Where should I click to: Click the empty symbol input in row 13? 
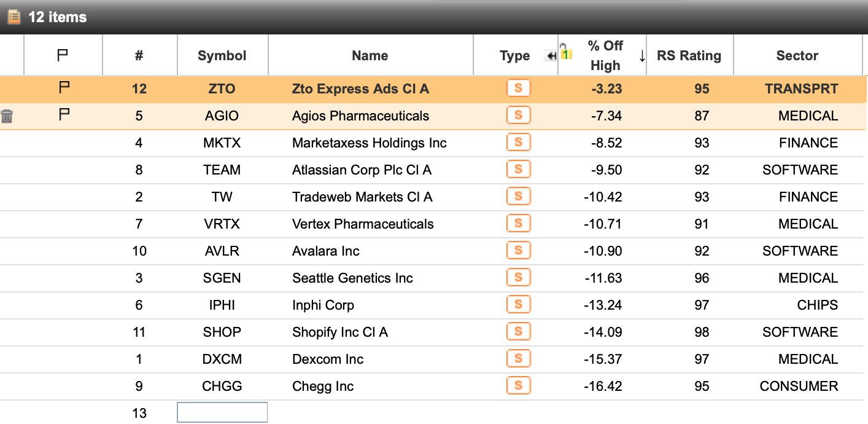(222, 412)
